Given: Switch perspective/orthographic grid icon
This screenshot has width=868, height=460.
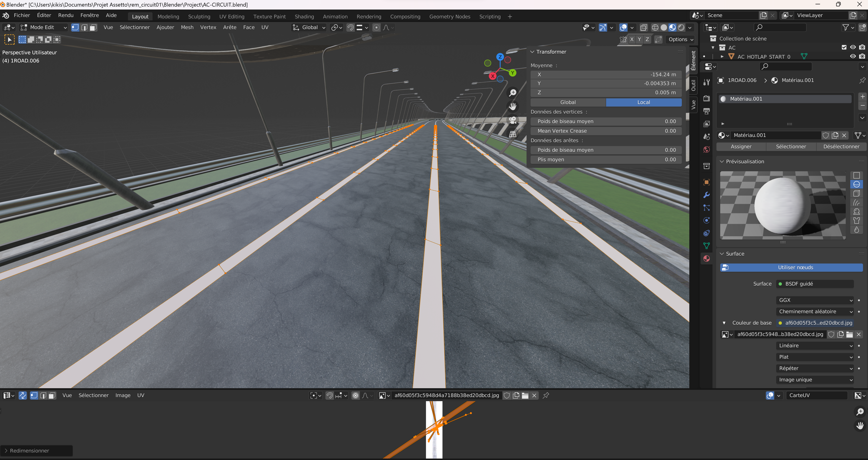Looking at the screenshot, I should point(513,134).
